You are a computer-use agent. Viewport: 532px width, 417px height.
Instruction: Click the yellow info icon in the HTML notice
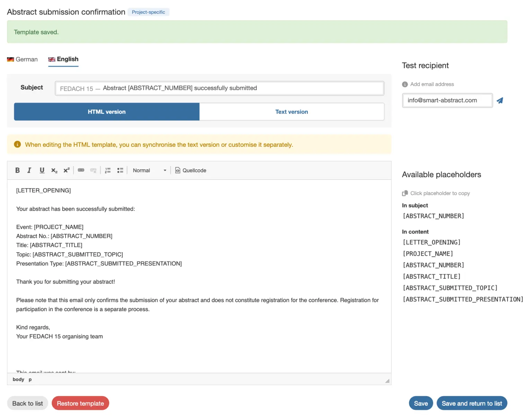pos(17,144)
